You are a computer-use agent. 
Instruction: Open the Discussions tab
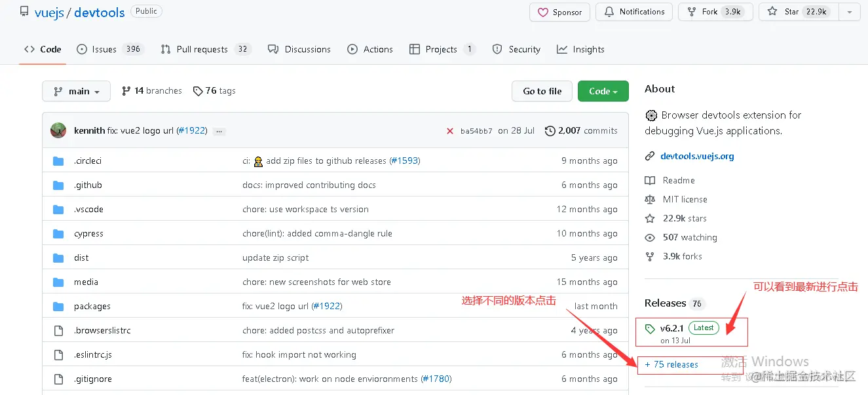[x=299, y=49]
